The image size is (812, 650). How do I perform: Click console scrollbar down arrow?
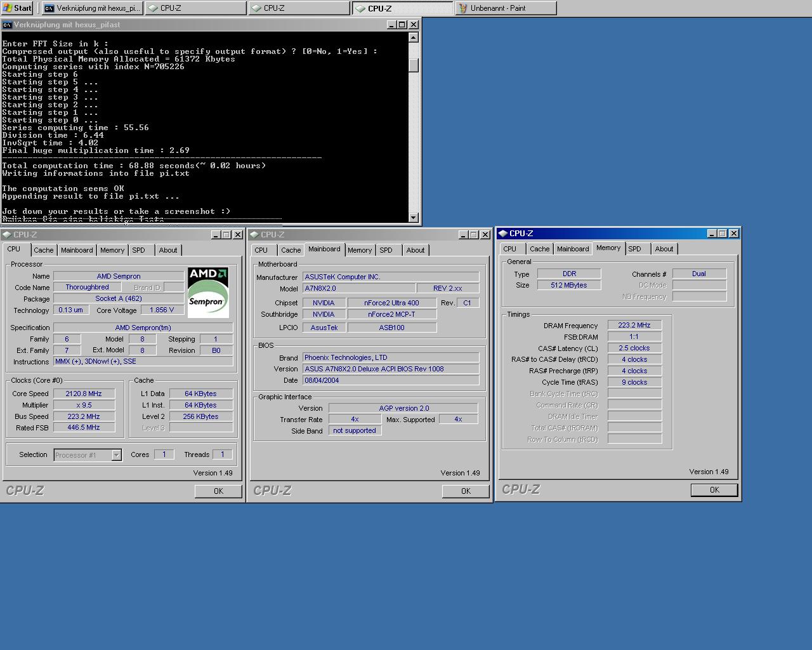[x=414, y=217]
